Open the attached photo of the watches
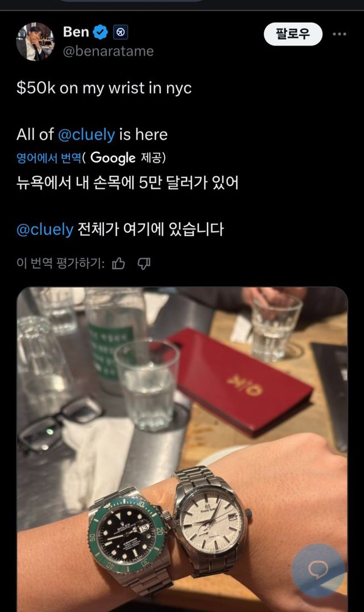Screen dimensions: 364x612 pyautogui.click(x=182, y=449)
